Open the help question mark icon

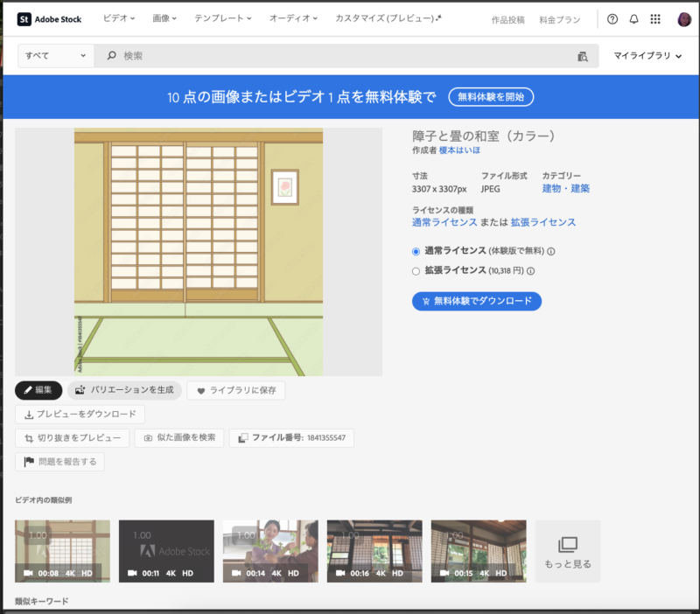(612, 19)
